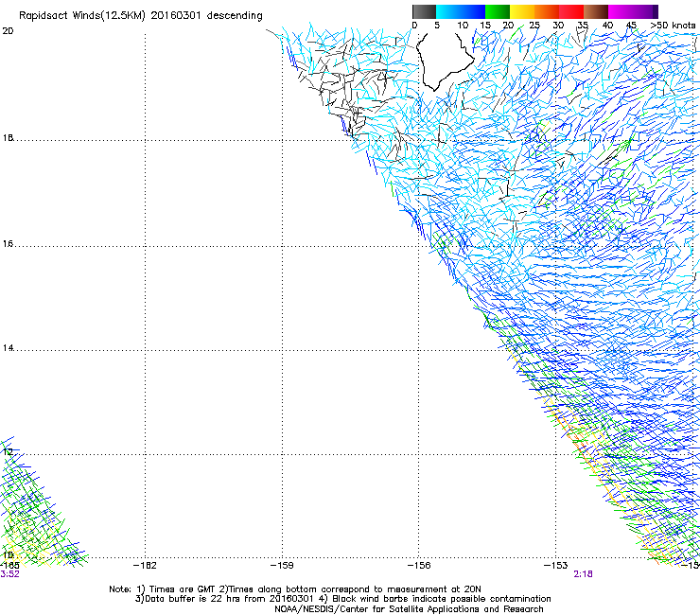Click the "45" legend label
This screenshot has width=700, height=615.
pos(631,26)
